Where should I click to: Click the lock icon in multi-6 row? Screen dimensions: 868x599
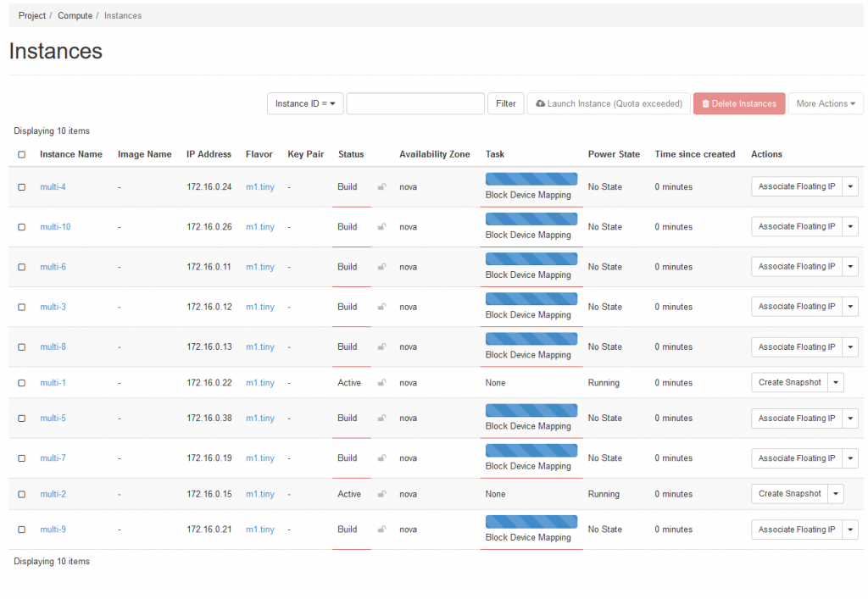point(382,267)
